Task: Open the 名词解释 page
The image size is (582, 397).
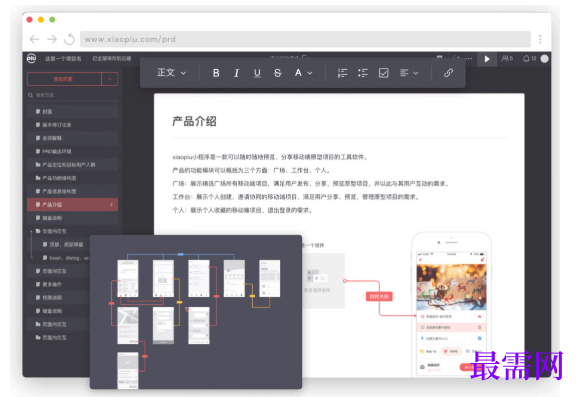Action: pyautogui.click(x=72, y=138)
